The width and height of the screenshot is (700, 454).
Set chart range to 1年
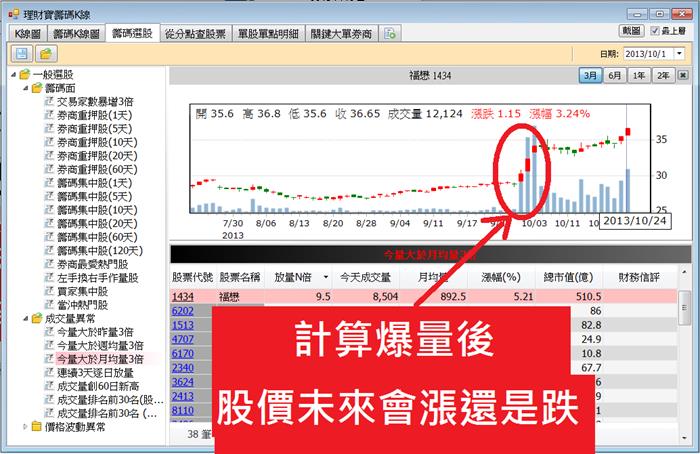(x=639, y=75)
